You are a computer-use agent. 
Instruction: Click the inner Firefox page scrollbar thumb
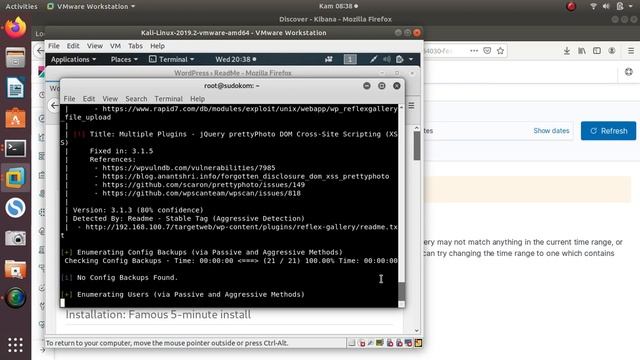point(417,146)
